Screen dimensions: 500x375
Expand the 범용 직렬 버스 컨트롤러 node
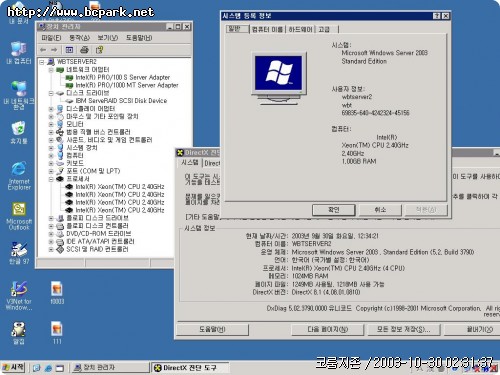pos(51,132)
